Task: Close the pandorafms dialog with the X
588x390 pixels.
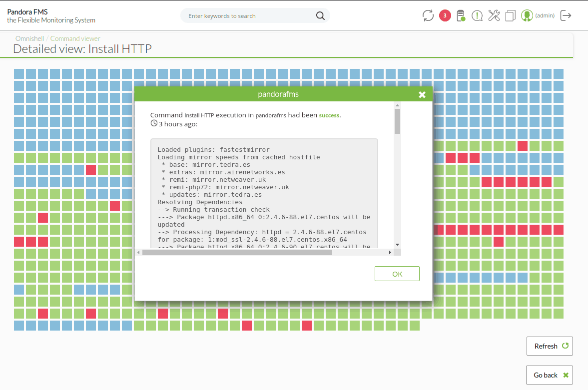Action: coord(422,95)
